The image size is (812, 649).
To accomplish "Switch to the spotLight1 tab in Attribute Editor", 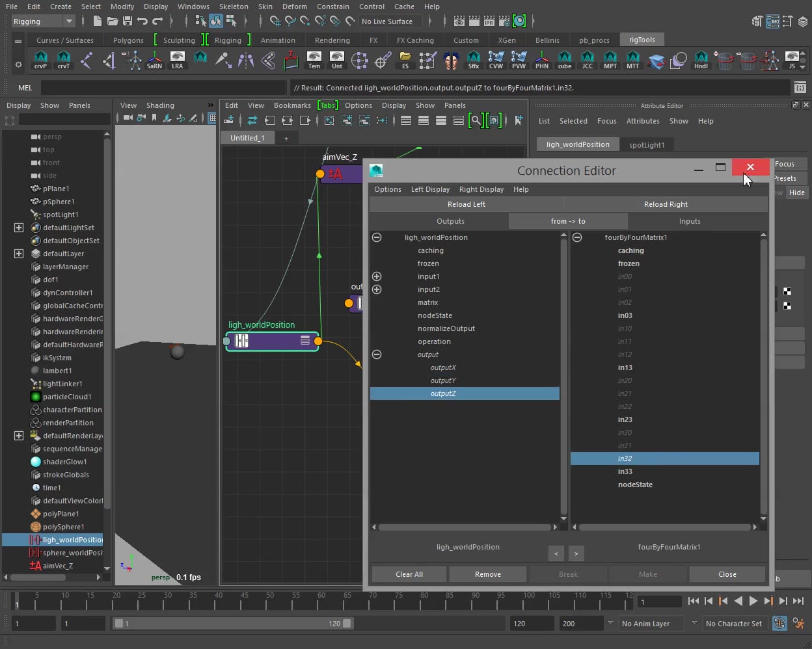I will 646,144.
